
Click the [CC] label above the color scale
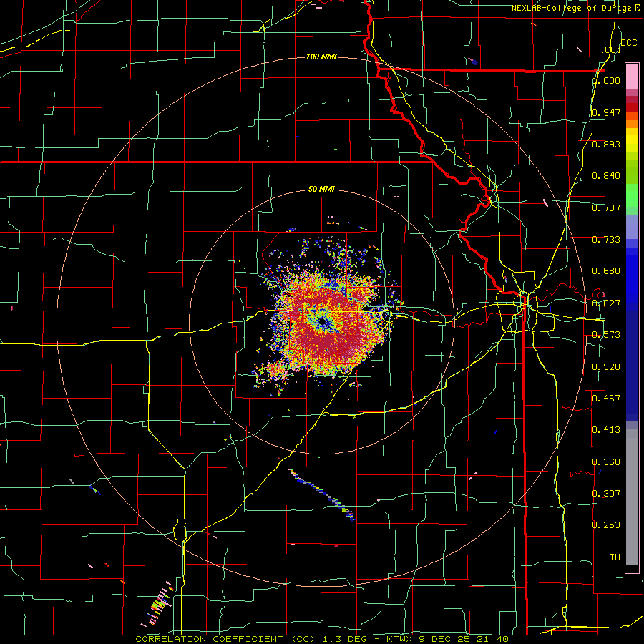(x=611, y=49)
